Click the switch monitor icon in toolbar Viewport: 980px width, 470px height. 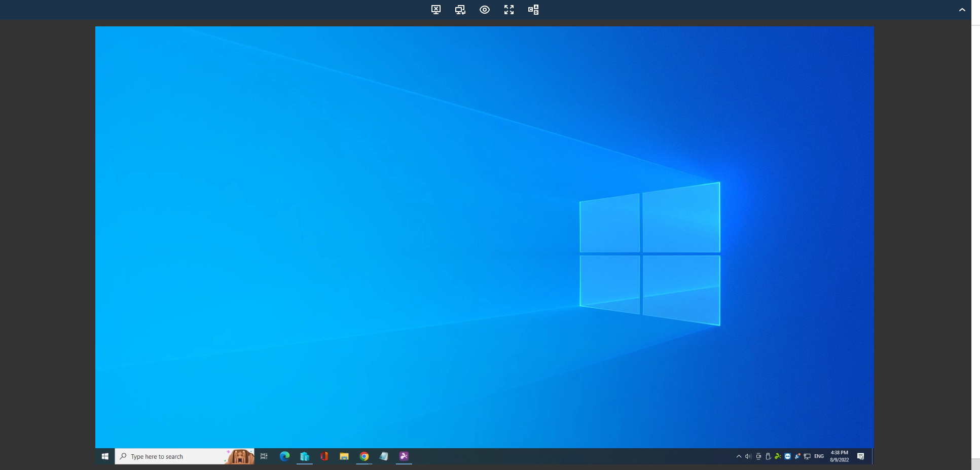tap(460, 10)
